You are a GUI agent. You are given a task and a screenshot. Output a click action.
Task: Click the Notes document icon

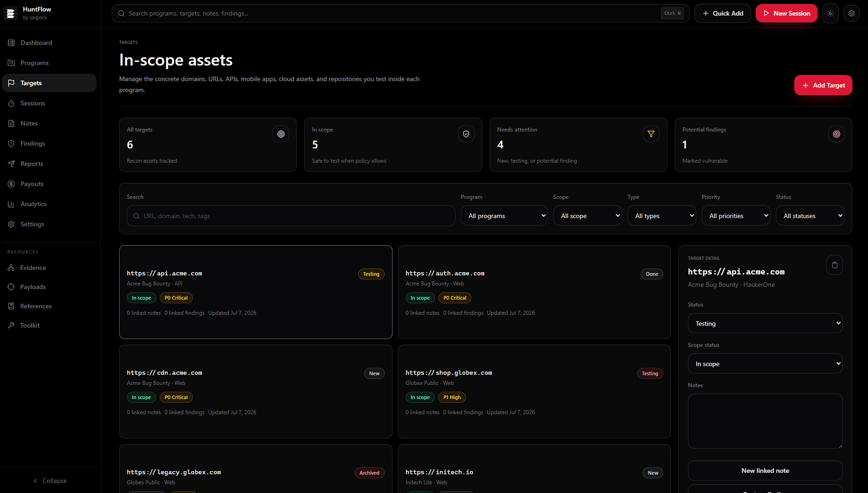pos(11,123)
